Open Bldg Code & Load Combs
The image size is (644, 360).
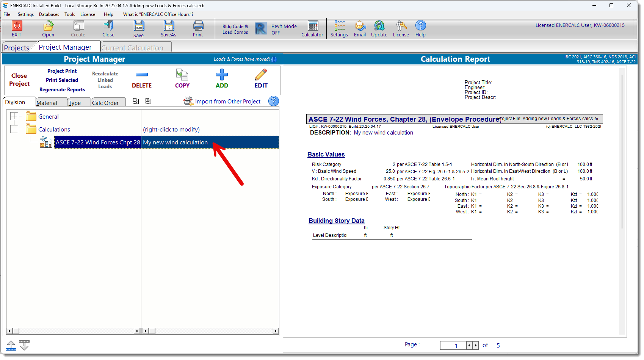[x=235, y=29]
